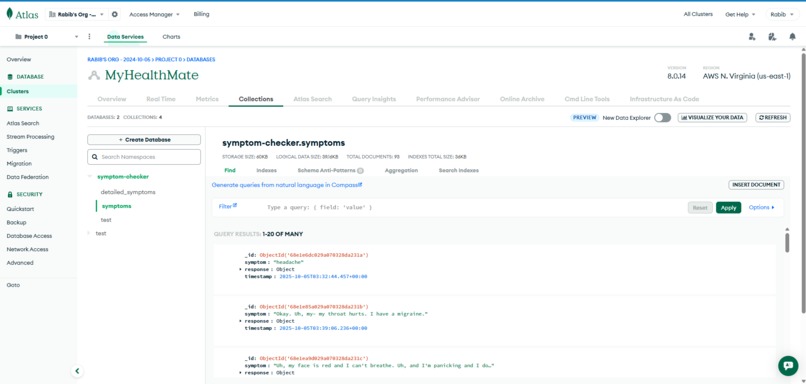Image resolution: width=806 pixels, height=384 pixels.
Task: Open the Query Insights tab
Action: click(374, 99)
